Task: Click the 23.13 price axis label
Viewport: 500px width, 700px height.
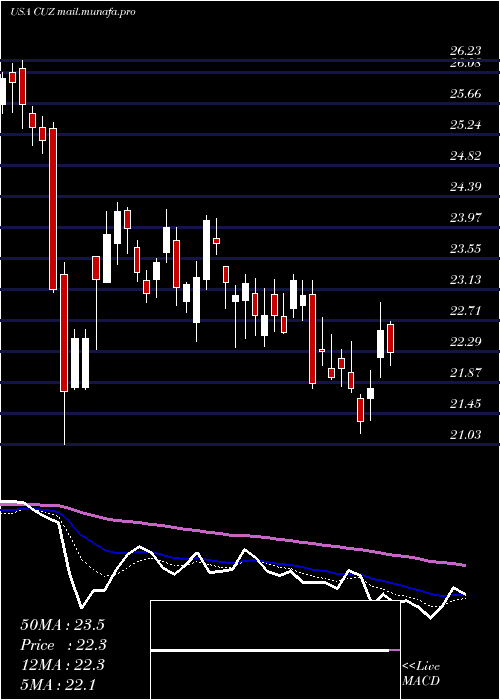Action: pyautogui.click(x=465, y=280)
